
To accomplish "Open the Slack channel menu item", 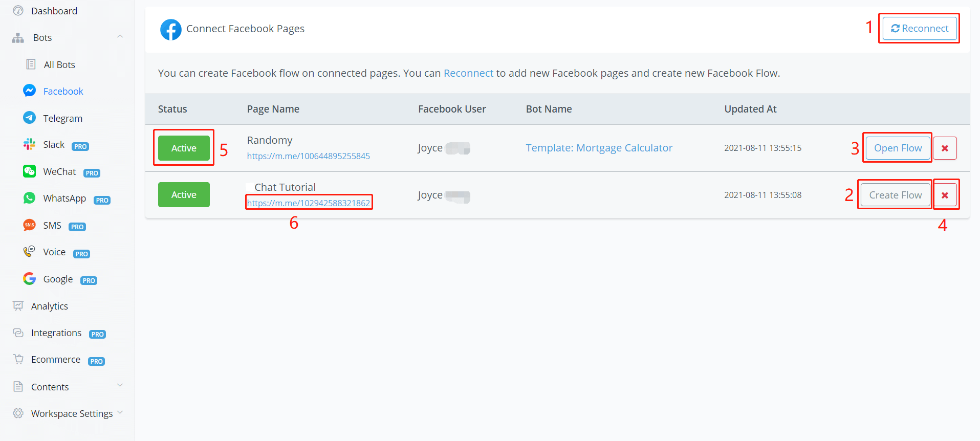I will point(54,144).
